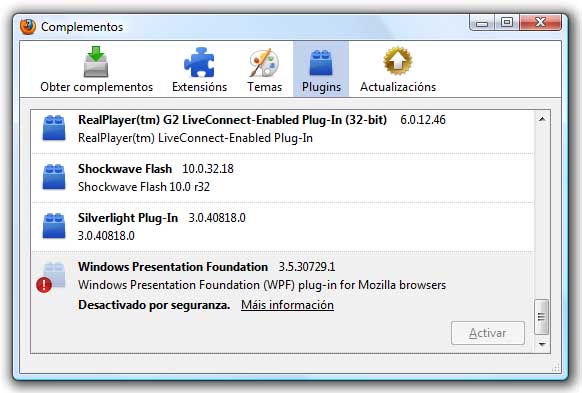Image resolution: width=582 pixels, height=393 pixels.
Task: Click the Temas palette icon
Action: (x=264, y=62)
